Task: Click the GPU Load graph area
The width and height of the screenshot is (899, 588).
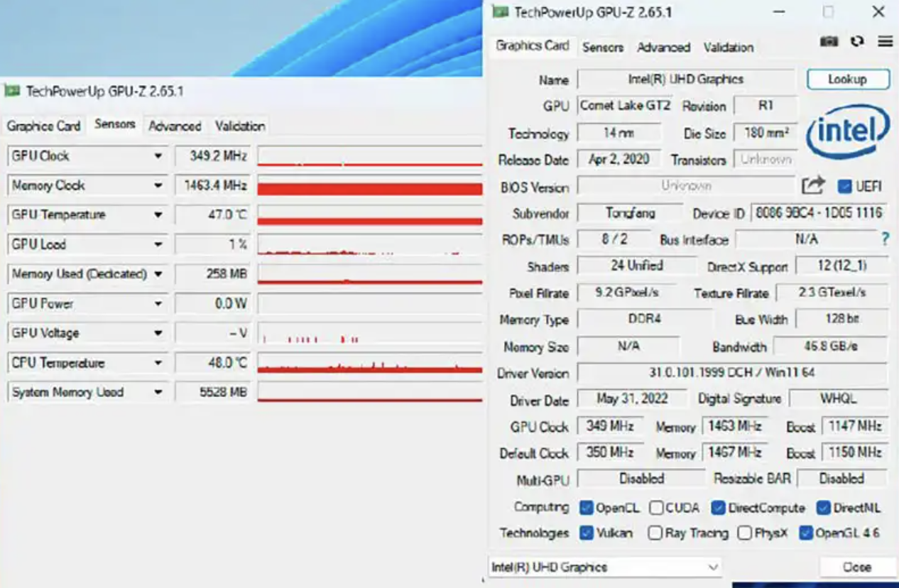Action: [x=369, y=244]
